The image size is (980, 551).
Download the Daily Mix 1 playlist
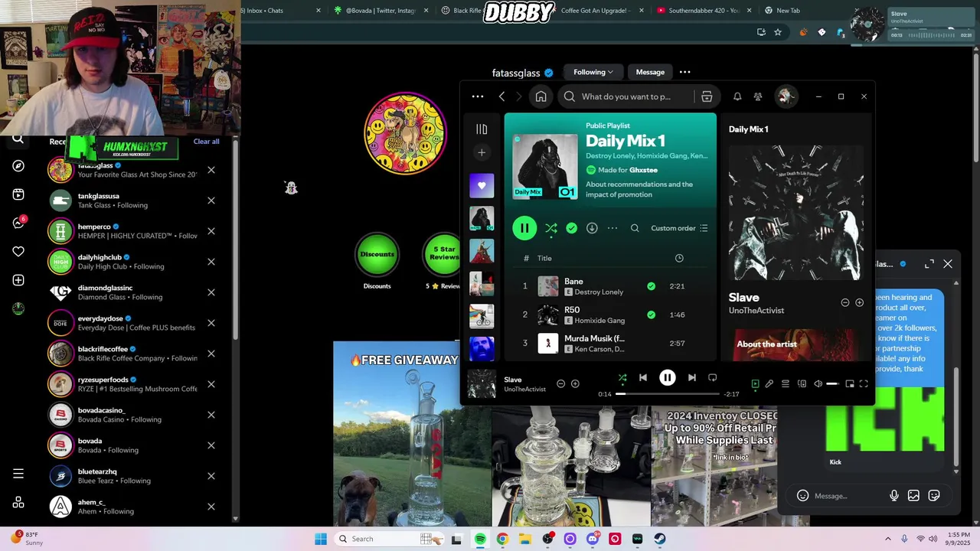tap(592, 228)
